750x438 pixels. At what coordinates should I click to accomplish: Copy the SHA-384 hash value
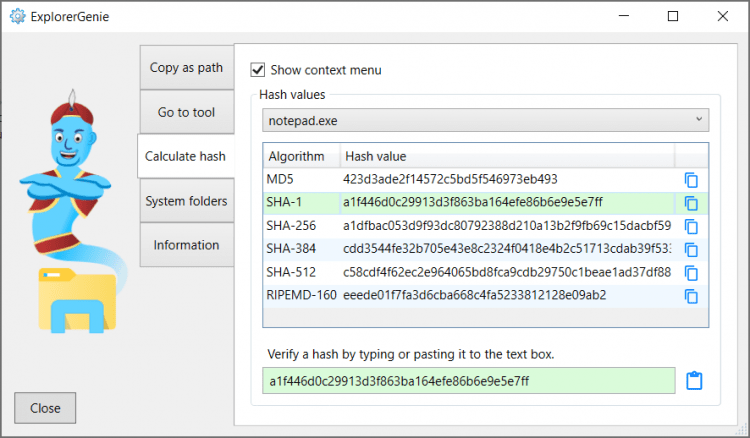[691, 249]
